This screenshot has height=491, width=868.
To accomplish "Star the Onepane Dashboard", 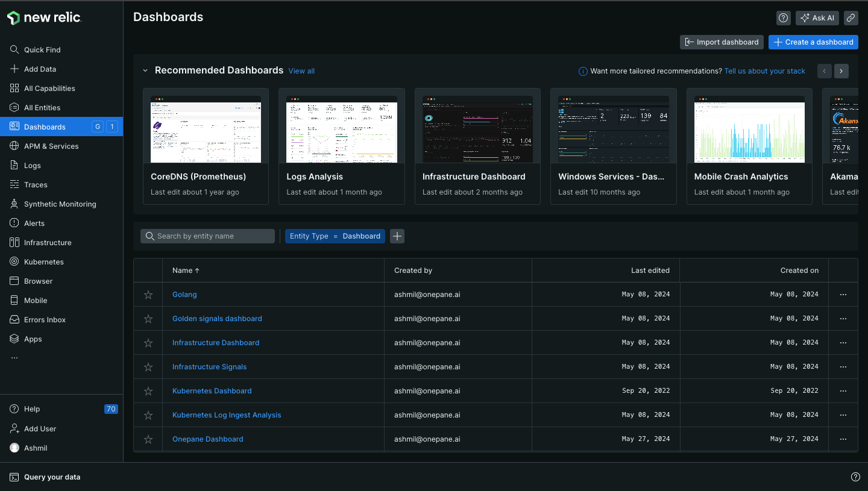I will click(148, 439).
